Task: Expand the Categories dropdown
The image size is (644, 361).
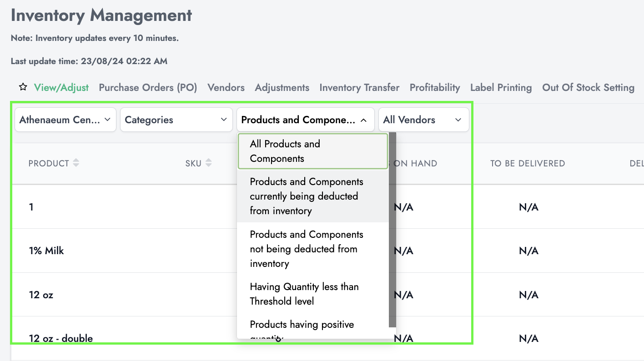Action: pyautogui.click(x=176, y=120)
